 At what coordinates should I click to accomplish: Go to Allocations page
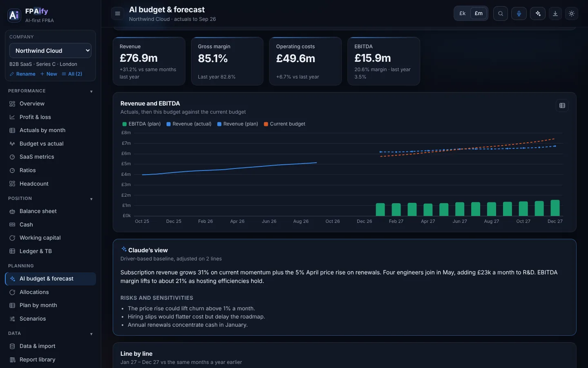coord(51,292)
